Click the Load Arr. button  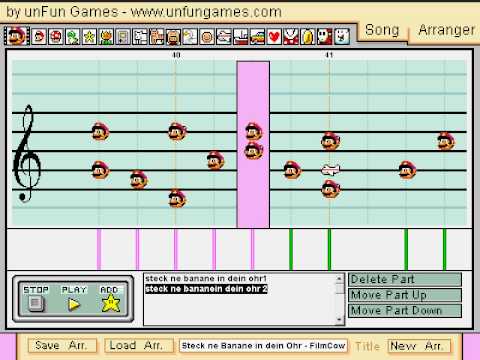138,346
